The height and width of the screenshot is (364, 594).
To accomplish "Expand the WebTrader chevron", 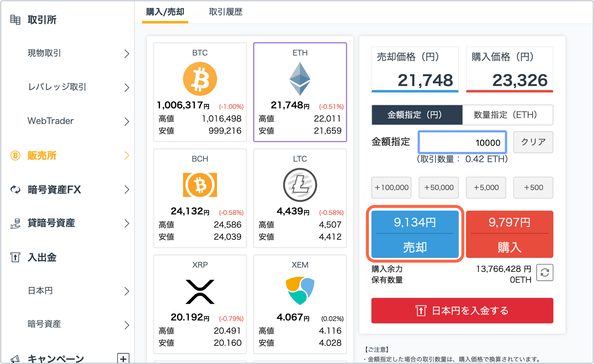I will tap(127, 121).
